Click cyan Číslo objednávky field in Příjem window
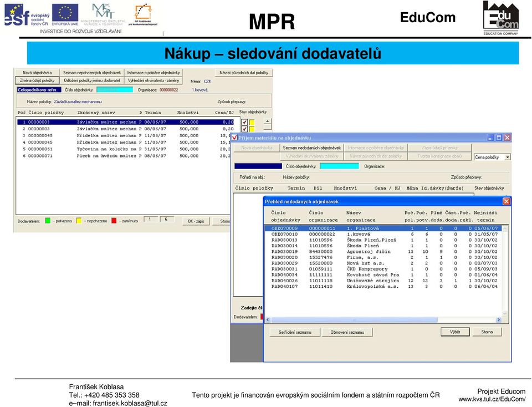This screenshot has width=532, height=407. pyautogui.click(x=339, y=166)
